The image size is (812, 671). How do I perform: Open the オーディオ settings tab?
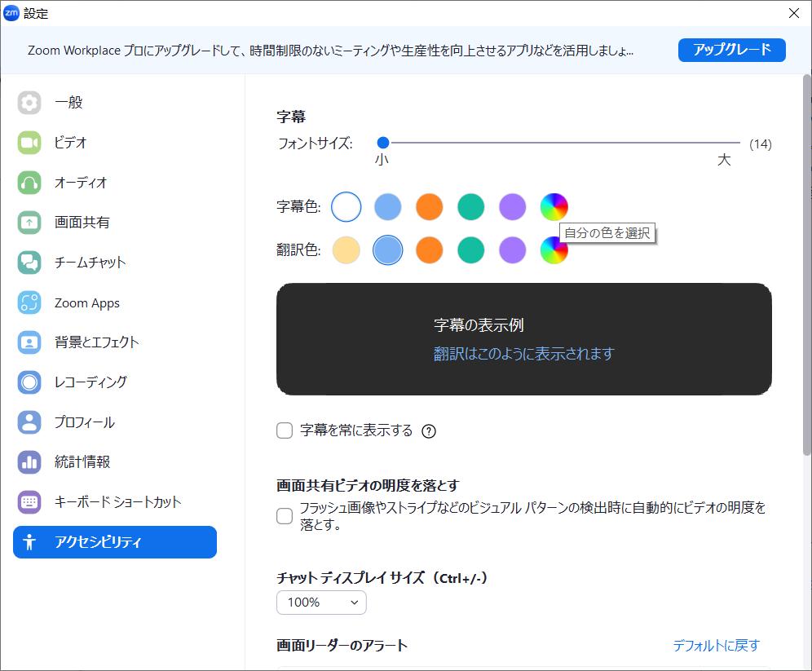115,183
